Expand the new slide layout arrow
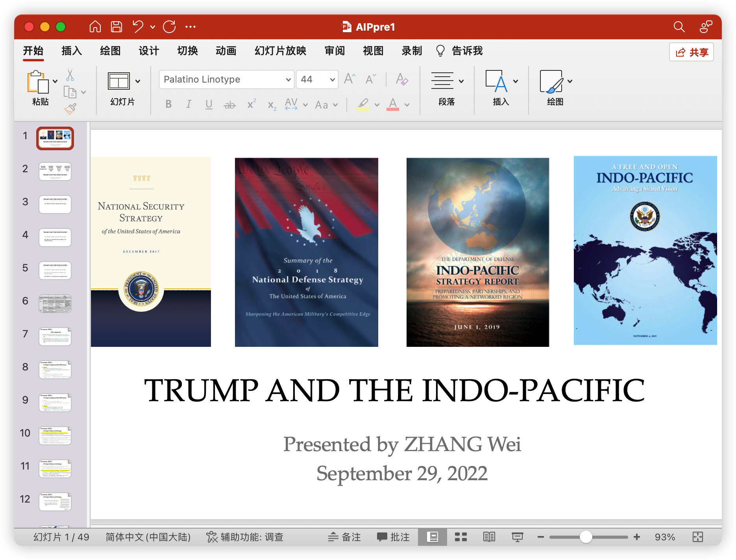This screenshot has height=560, width=736. pyautogui.click(x=138, y=81)
